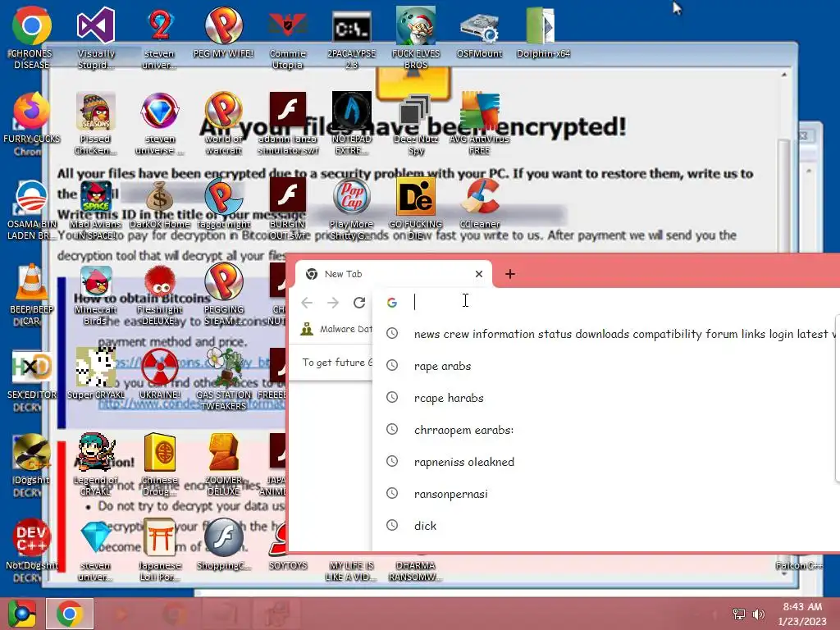
Task: Open the HxD hex editor icon
Action: [32, 367]
